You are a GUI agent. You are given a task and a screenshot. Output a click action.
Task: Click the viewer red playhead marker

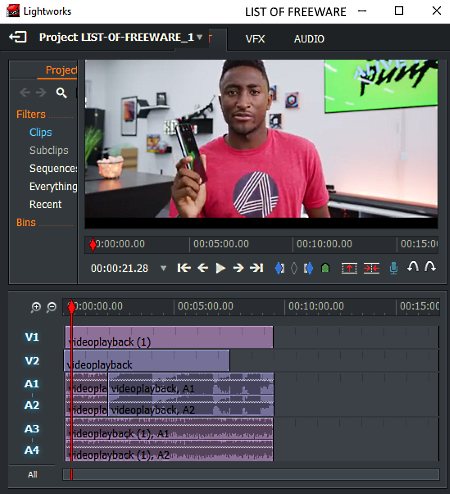93,245
